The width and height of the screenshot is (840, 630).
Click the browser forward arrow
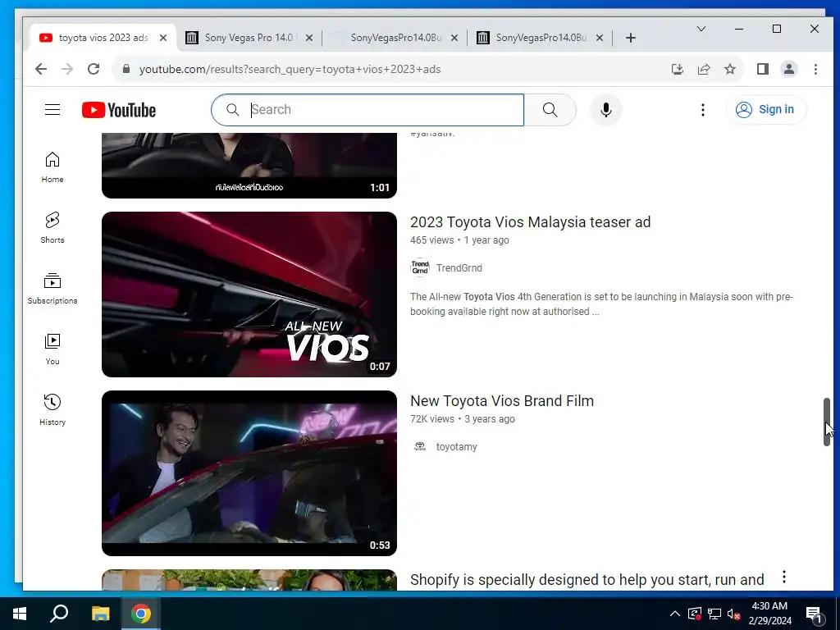tap(67, 69)
